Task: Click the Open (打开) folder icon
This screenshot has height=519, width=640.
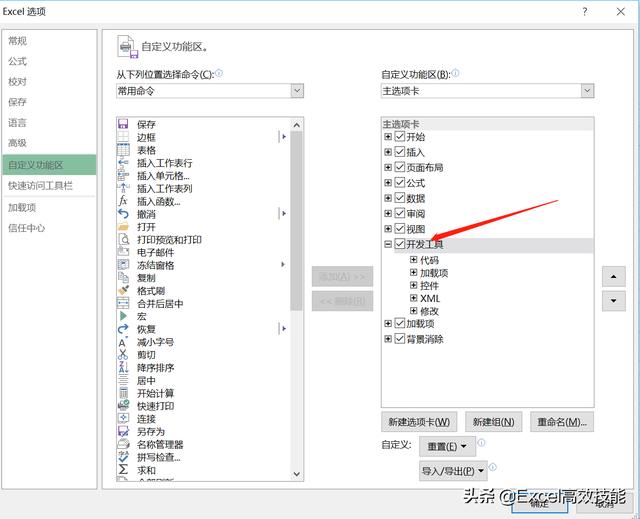Action: tap(123, 226)
